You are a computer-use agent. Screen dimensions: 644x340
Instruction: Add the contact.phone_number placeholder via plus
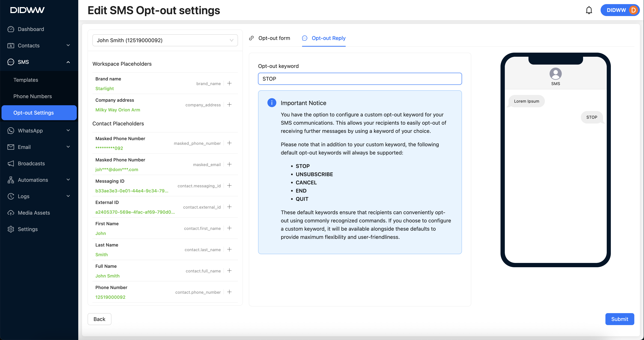229,292
